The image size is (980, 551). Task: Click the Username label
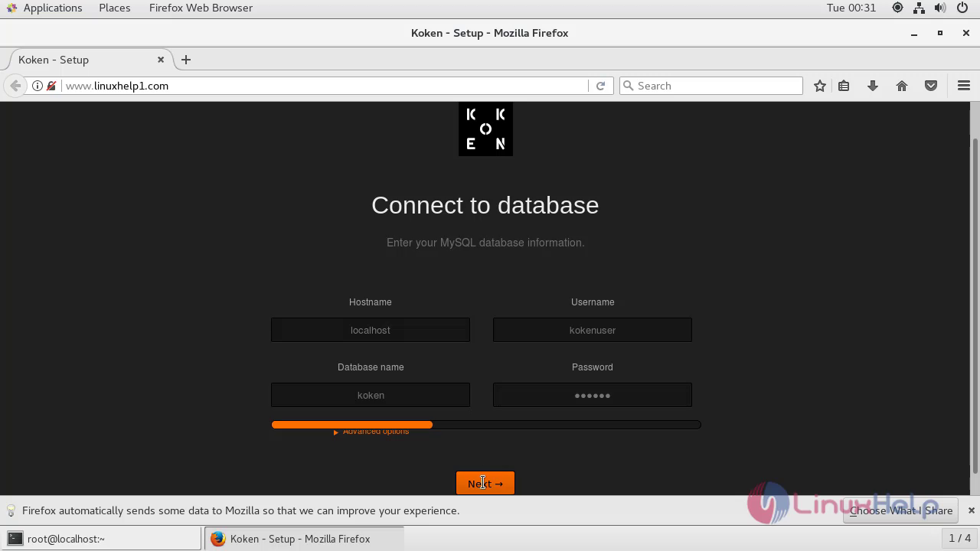(x=593, y=302)
